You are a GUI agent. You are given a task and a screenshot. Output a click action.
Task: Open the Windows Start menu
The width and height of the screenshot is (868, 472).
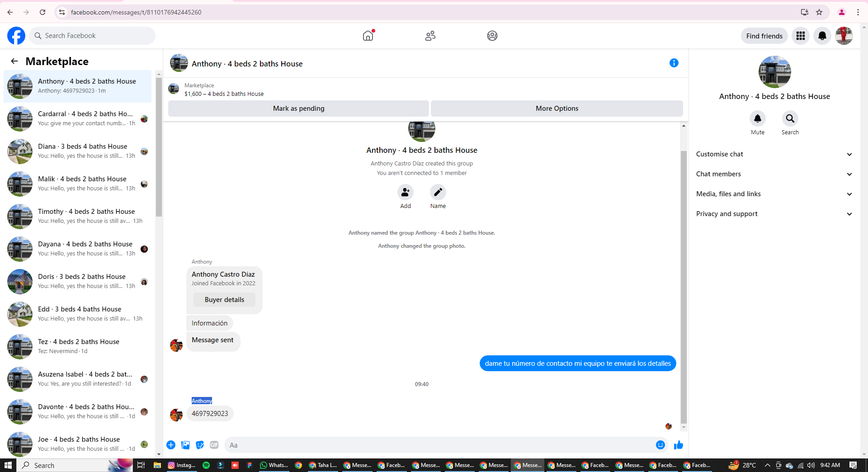(8, 465)
